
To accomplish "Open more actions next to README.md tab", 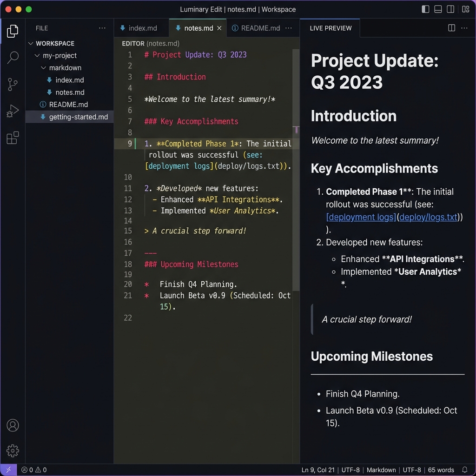I will click(288, 28).
